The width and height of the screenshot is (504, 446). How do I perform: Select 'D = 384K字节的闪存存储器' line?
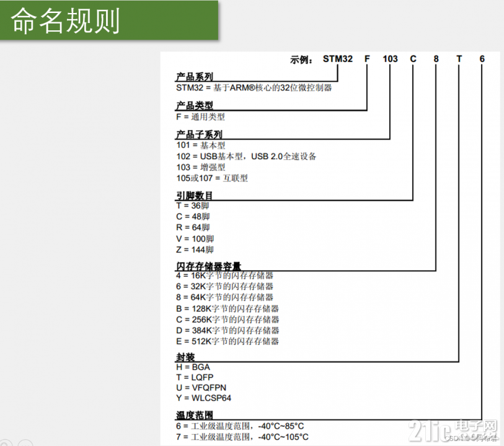(228, 330)
